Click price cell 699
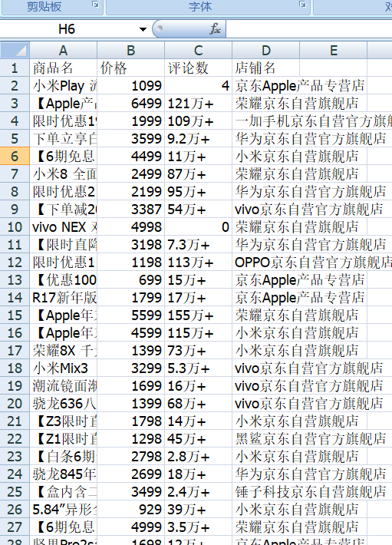The width and height of the screenshot is (392, 545). [130, 280]
